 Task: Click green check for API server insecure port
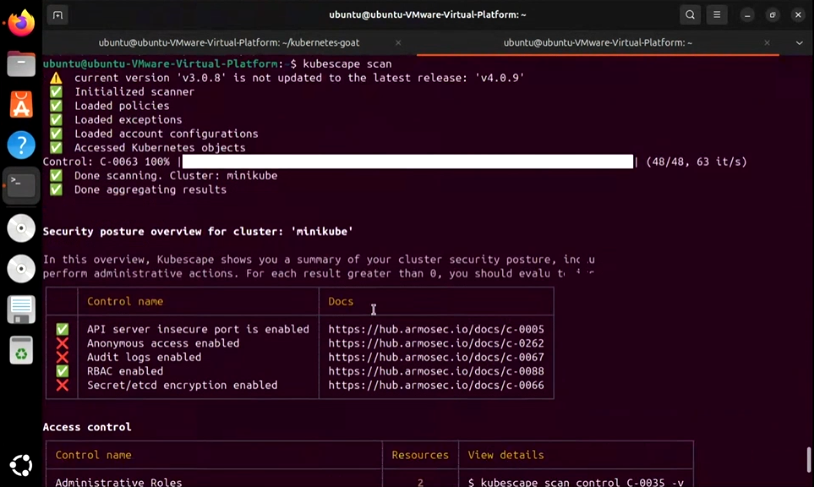tap(62, 329)
